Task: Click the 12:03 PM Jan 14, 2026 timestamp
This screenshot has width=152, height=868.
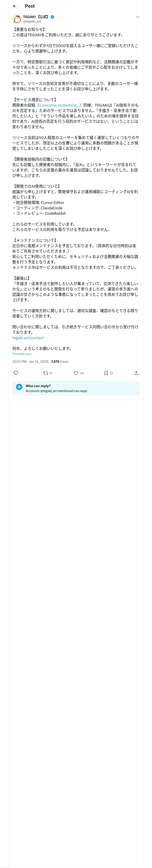Action: (x=30, y=362)
